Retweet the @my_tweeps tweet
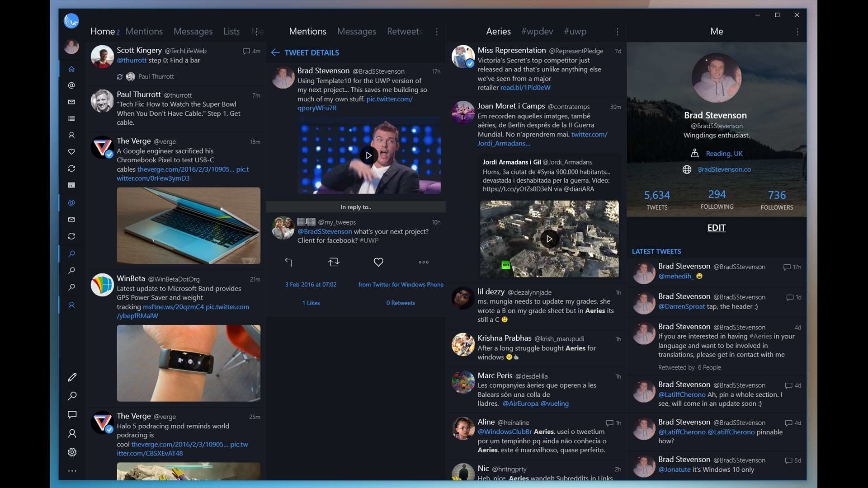The height and width of the screenshot is (488, 868). click(334, 262)
